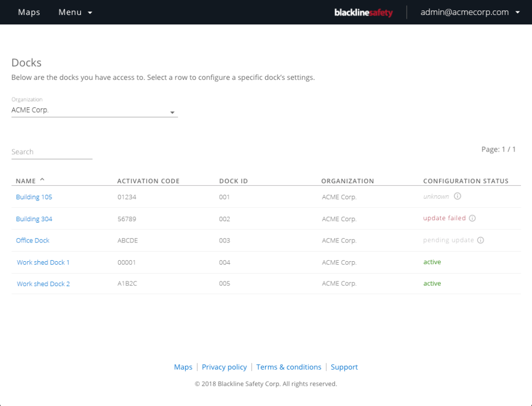
Task: Go to Maps in the top navigation
Action: (29, 12)
